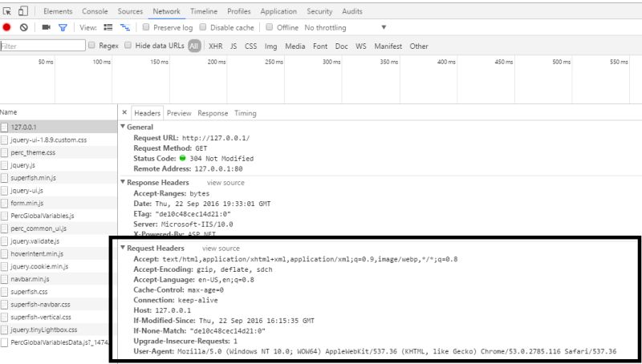The height and width of the screenshot is (364, 642).
Task: Clear the network log with the clear icon
Action: [x=24, y=27]
